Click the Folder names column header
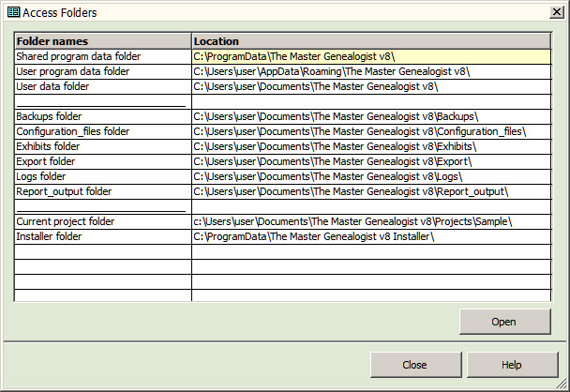This screenshot has width=570, height=392. tap(103, 41)
